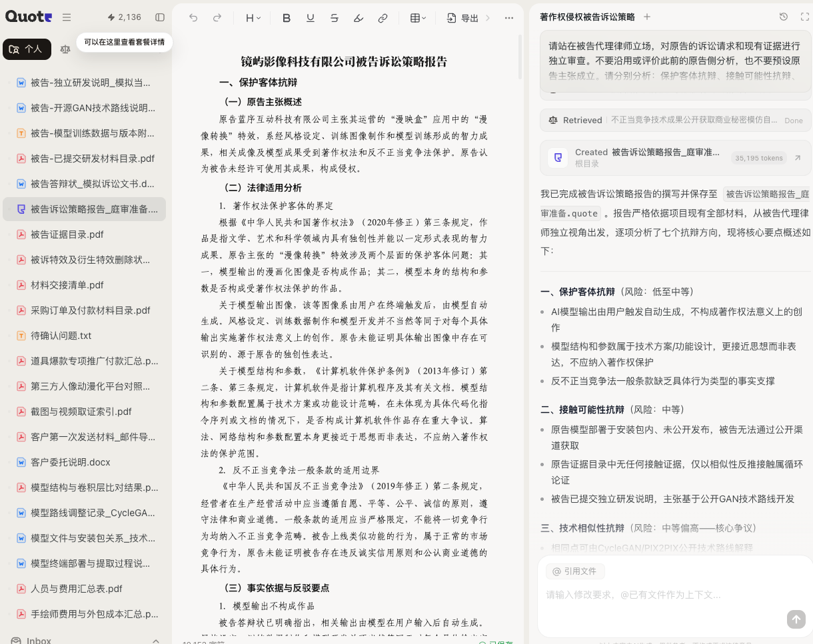Click heading 一、保护客体抗辩 in document
This screenshot has height=644, width=813.
(x=258, y=83)
